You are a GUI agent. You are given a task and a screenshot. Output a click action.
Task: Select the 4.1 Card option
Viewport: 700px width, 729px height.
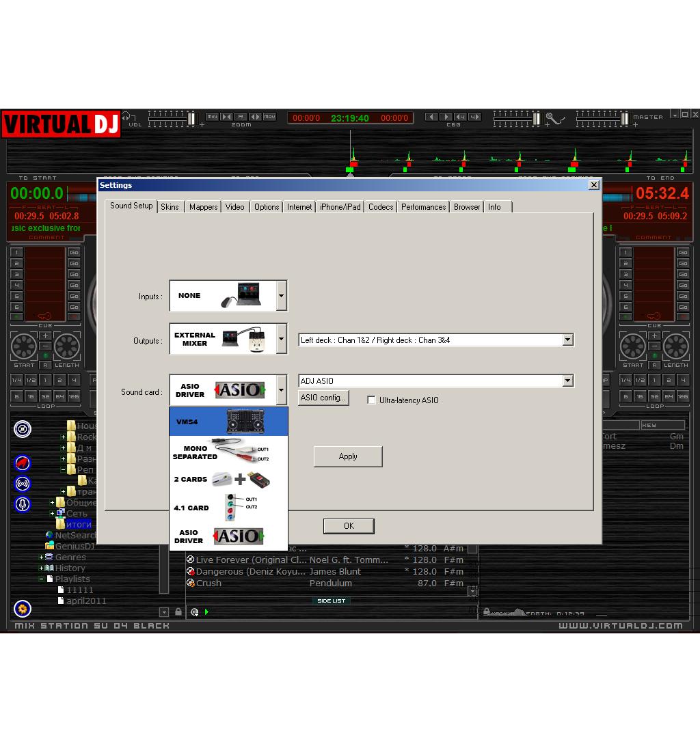(228, 507)
